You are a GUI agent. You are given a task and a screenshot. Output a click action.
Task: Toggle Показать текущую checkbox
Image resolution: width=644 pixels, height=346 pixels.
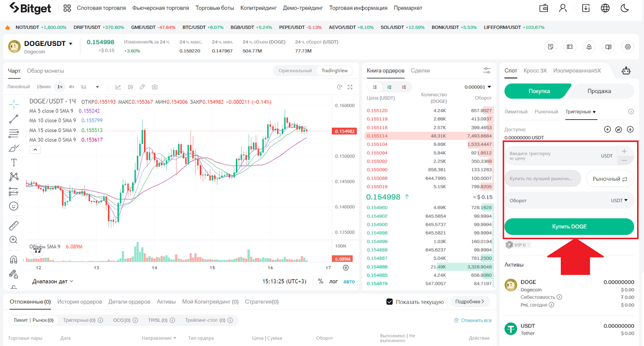[390, 302]
